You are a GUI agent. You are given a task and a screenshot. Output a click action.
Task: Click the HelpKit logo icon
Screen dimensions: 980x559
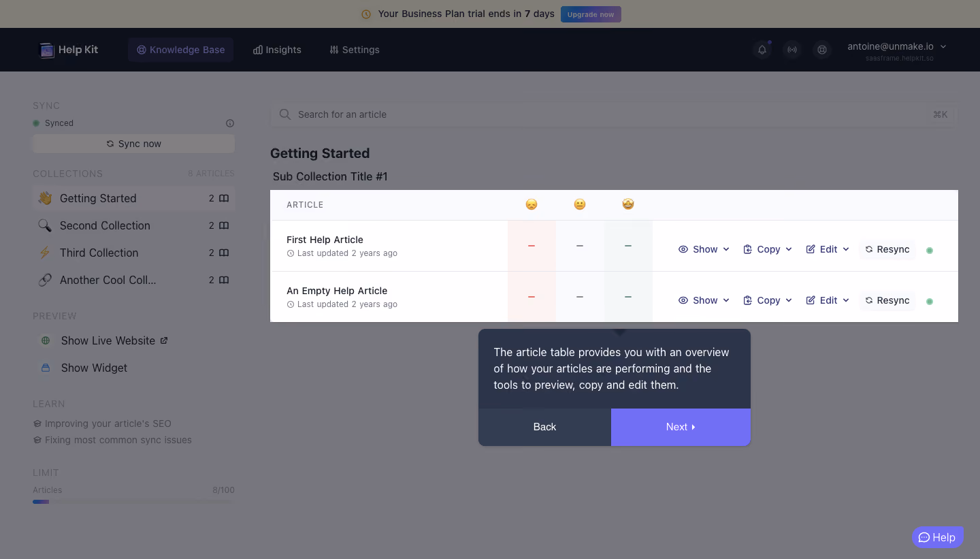tap(47, 50)
